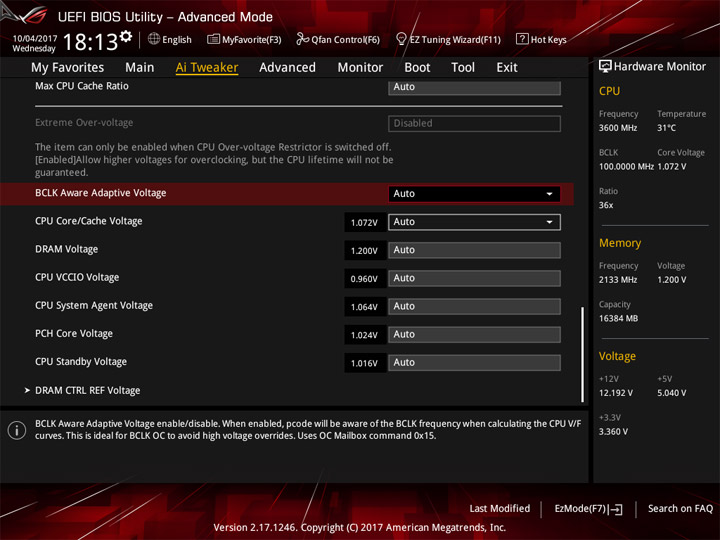Click the vertical scrollbar of settings list
720x540 pixels.
(x=583, y=354)
